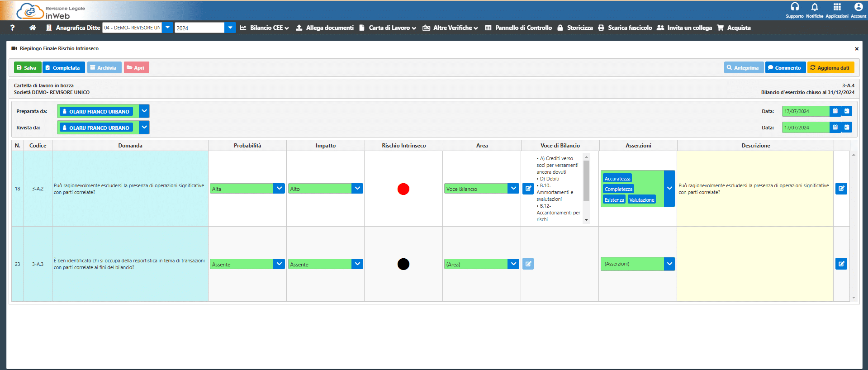
Task: Click the Rischio Intrinseco column header
Action: [x=403, y=146]
